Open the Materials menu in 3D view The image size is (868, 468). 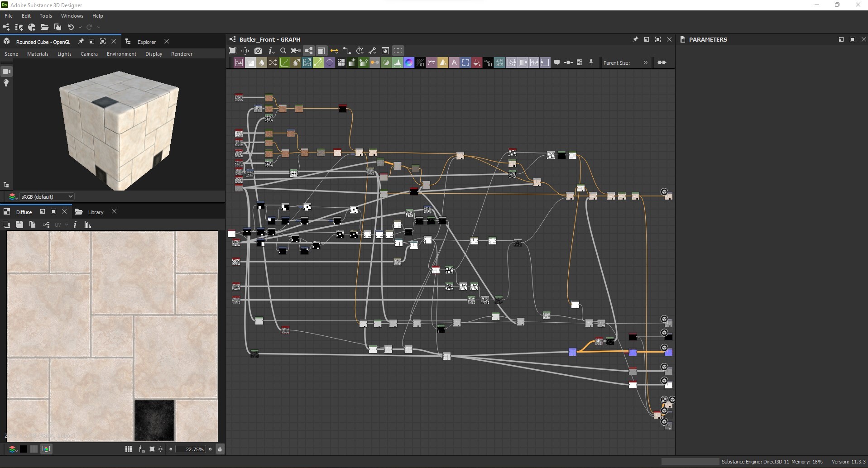[x=38, y=54]
